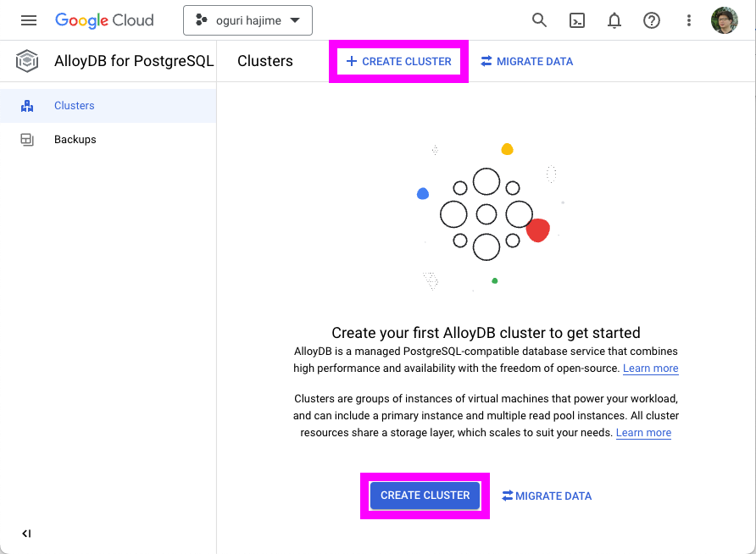Screen dimensions: 756x554
Task: Click MIGRATE DATA next to bottom button
Action: tap(547, 496)
